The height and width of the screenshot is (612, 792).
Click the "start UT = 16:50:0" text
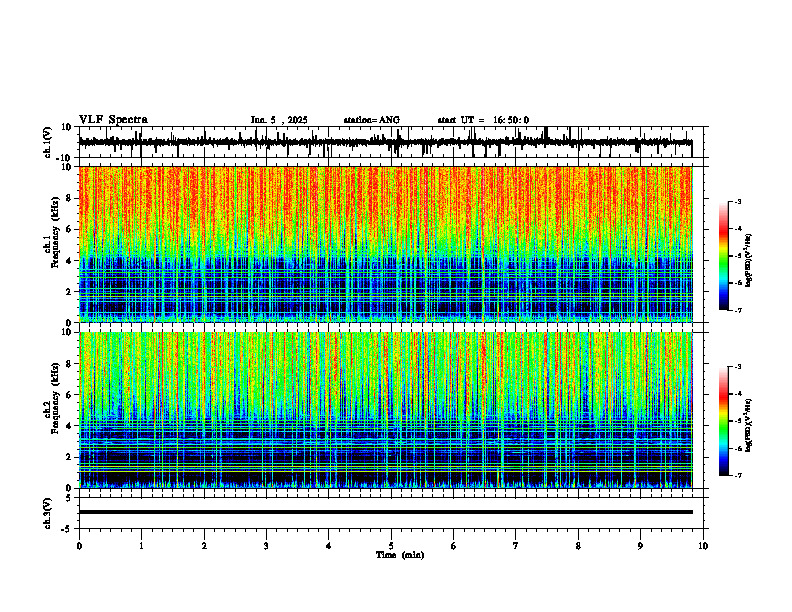click(483, 120)
